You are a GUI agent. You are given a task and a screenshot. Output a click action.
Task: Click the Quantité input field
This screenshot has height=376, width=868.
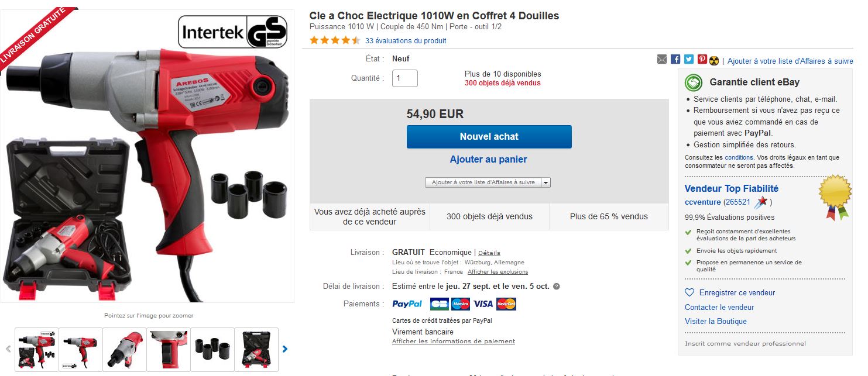click(405, 78)
